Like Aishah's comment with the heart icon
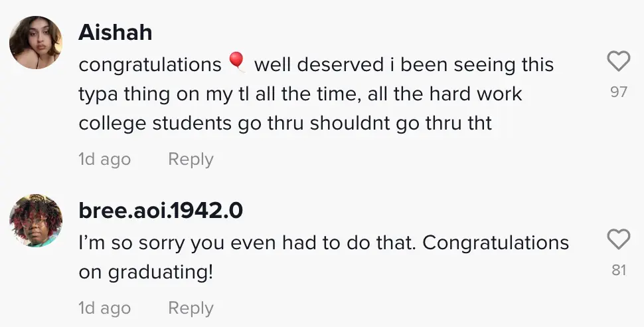Screen dimensions: 644x327 tap(618, 62)
